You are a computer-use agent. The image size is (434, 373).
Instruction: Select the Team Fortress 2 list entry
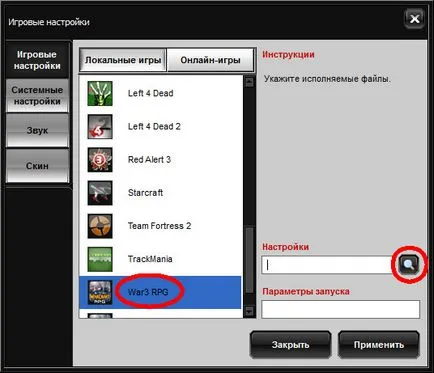[x=160, y=226]
